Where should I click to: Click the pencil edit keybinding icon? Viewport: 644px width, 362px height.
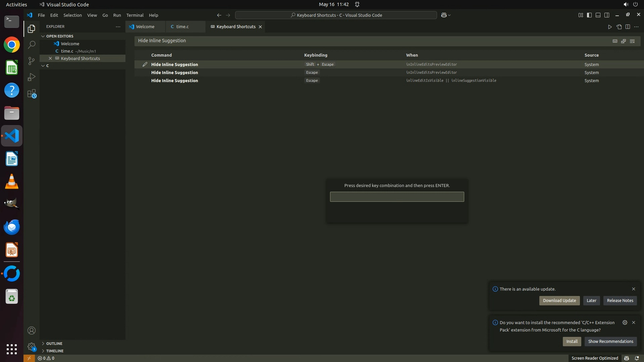[145, 64]
